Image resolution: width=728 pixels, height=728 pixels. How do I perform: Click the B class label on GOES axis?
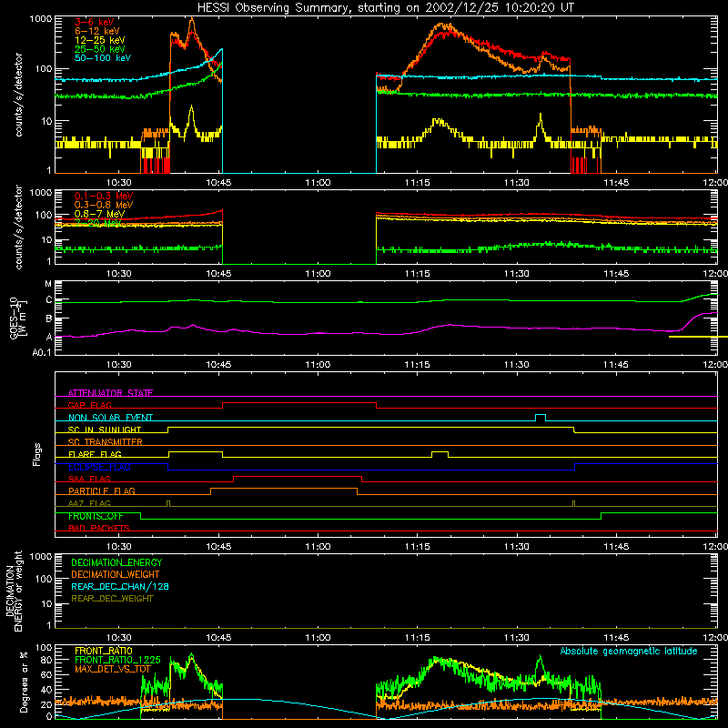click(x=49, y=318)
